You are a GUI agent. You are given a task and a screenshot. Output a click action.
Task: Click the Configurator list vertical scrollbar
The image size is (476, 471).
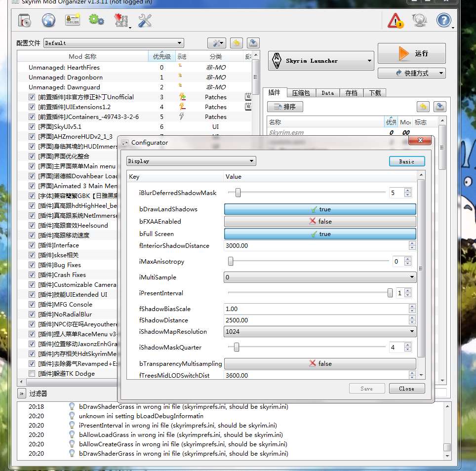(x=421, y=269)
